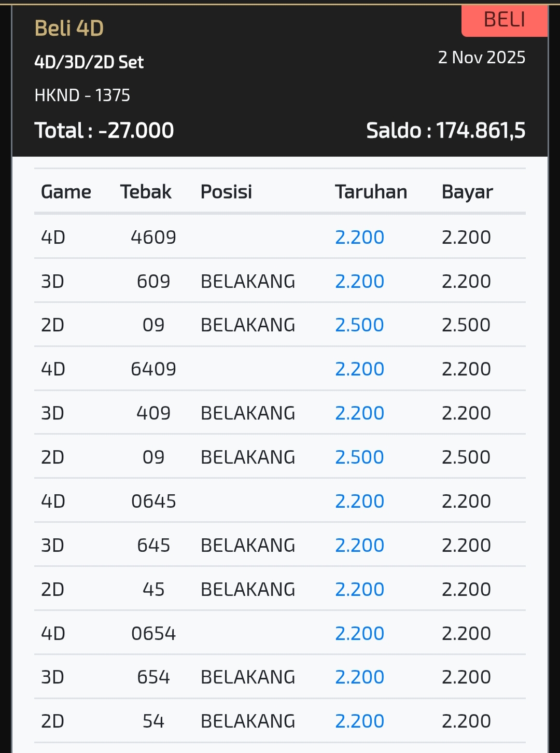The height and width of the screenshot is (753, 560).
Task: Click the Bayar column header
Action: tap(467, 192)
